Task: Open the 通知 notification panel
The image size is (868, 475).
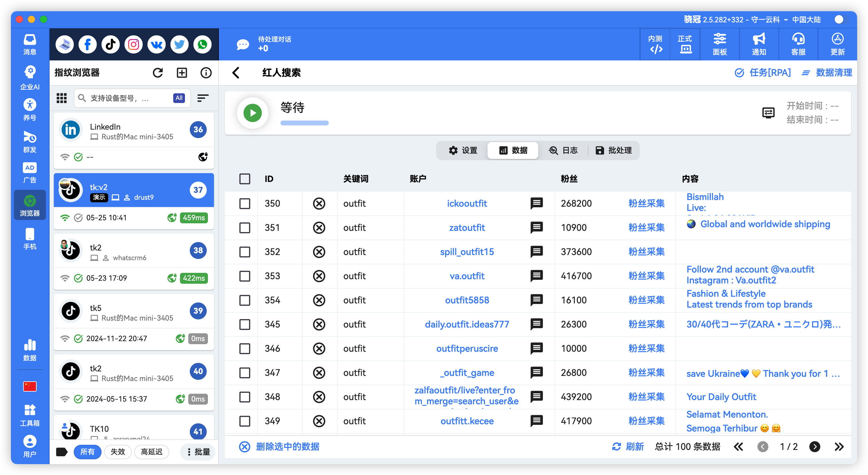Action: [759, 44]
